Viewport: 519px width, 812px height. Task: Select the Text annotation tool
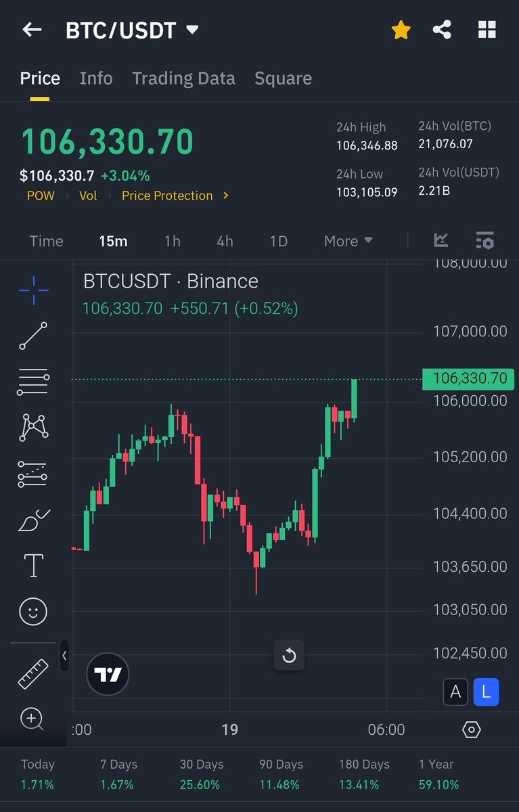click(x=33, y=566)
